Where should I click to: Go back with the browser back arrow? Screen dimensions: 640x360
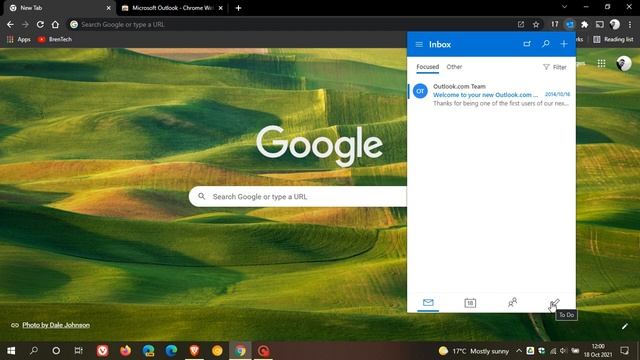[x=10, y=24]
